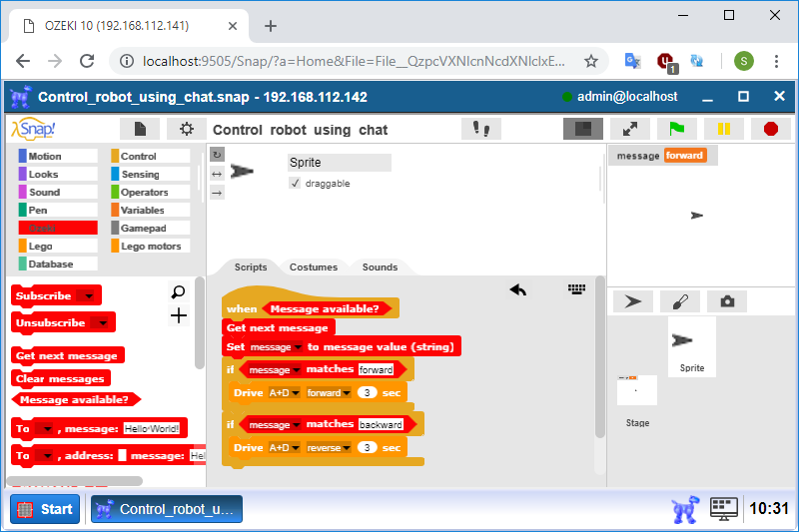Viewport: 799px width, 532px height.
Task: Open the Operators block category
Action: tap(151, 192)
